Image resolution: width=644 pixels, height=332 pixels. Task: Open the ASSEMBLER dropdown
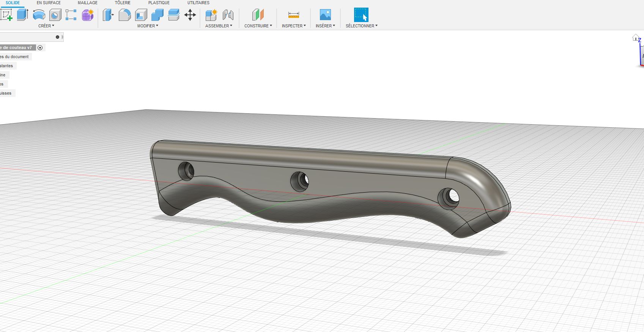(219, 26)
